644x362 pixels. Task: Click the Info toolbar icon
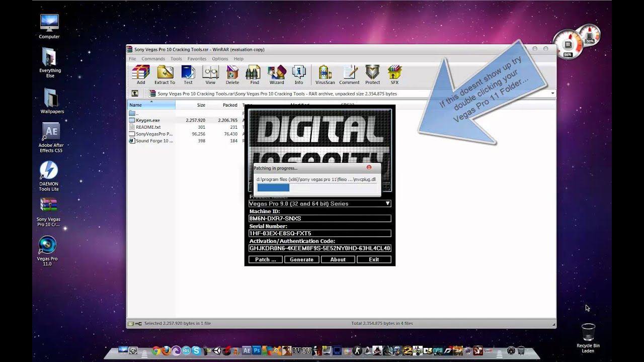pyautogui.click(x=299, y=75)
